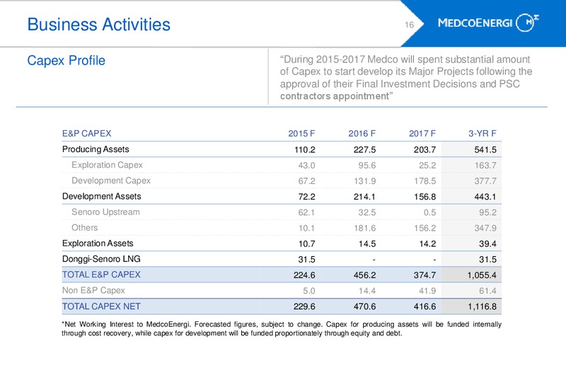Click Exploration Capex value 95.6

pos(366,166)
